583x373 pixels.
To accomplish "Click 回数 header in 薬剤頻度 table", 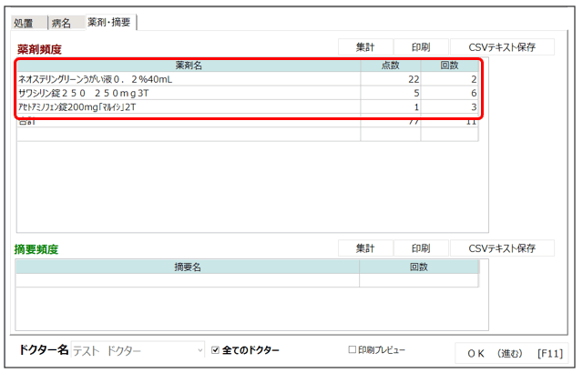I will tap(450, 65).
